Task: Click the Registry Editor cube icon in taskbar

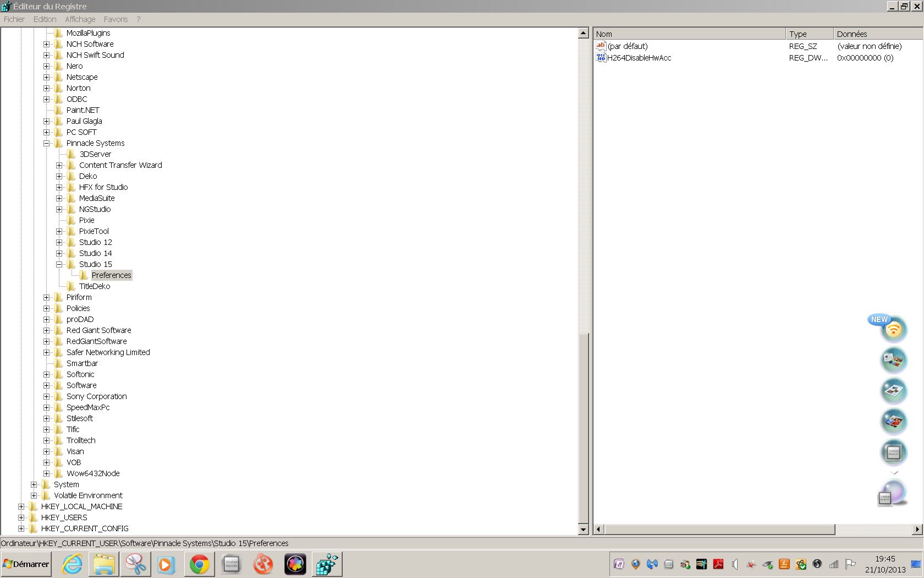Action: 327,564
